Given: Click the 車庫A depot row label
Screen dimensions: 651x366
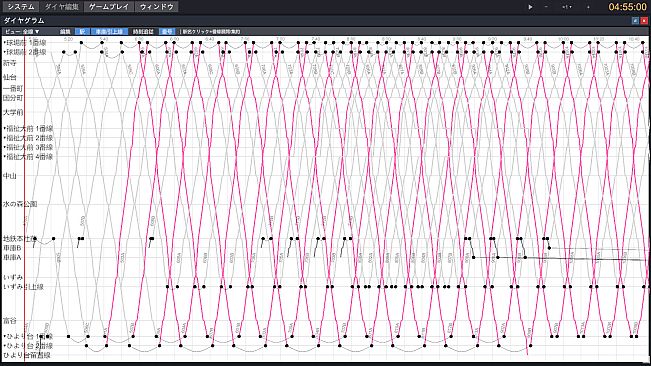Looking at the screenshot, I should (12, 258).
